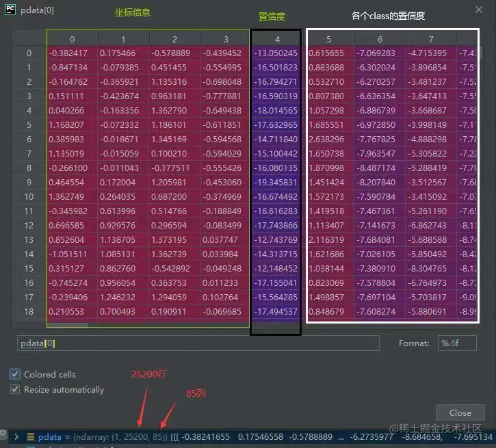Click cell with value -0.015059
This screenshot has width=496, height=448.
(124, 154)
